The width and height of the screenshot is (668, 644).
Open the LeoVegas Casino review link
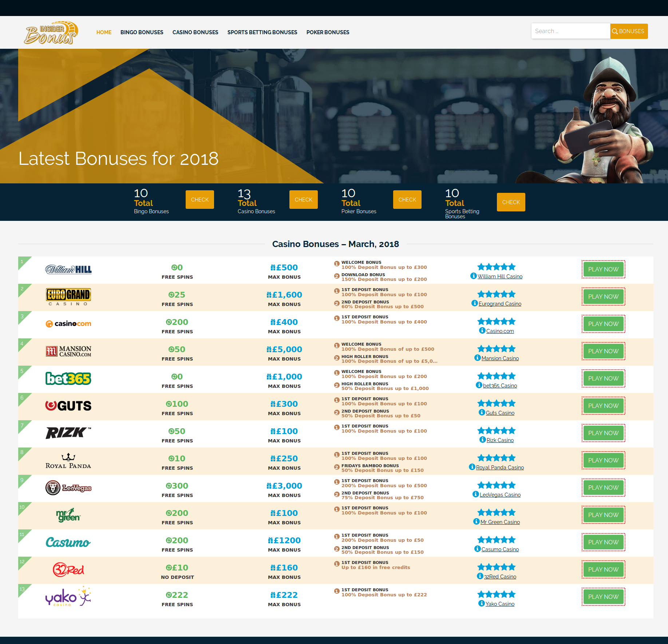500,495
